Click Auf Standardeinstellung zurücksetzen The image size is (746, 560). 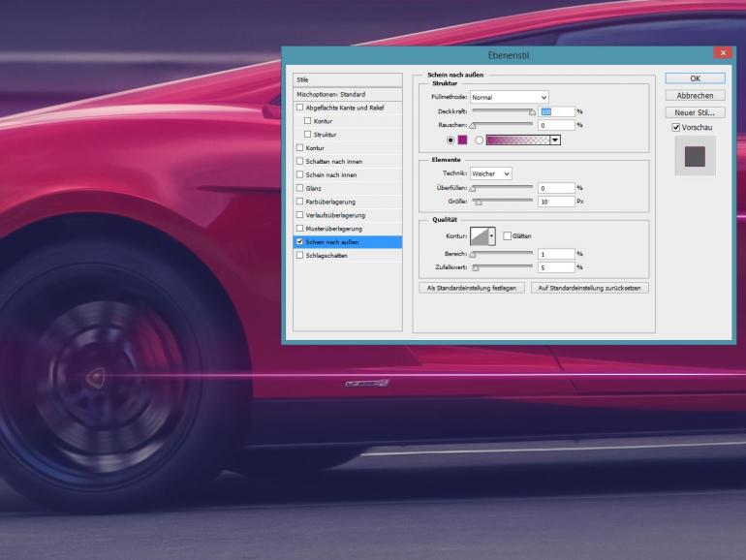coord(589,288)
